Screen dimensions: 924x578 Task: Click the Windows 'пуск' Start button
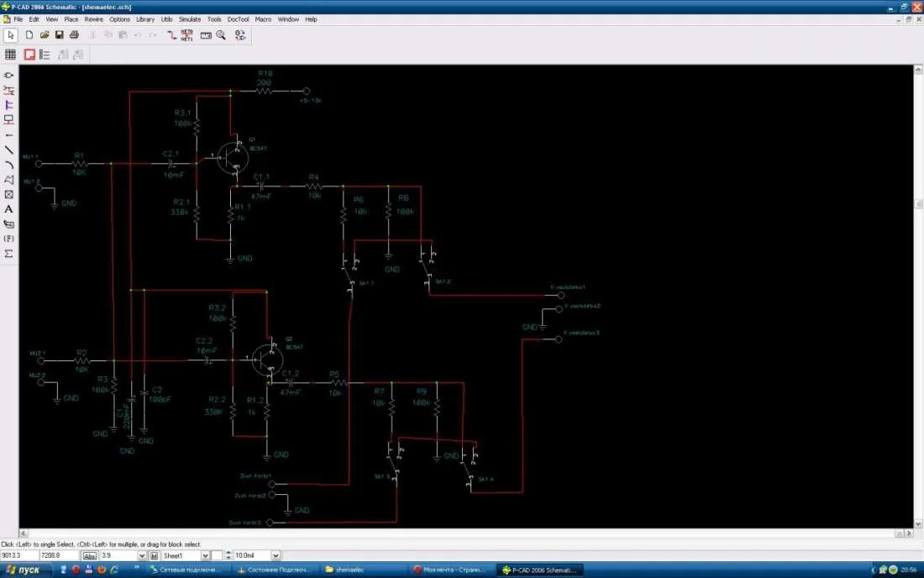[x=25, y=570]
